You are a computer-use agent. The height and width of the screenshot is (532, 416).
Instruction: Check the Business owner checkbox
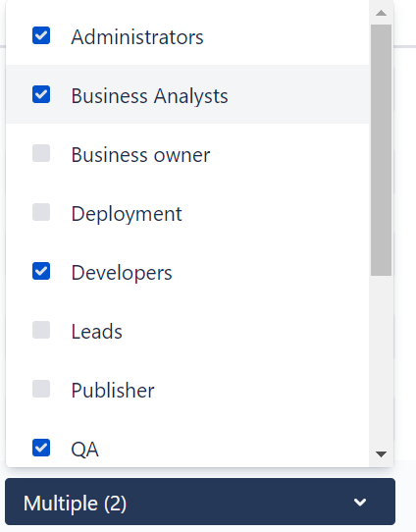41,153
